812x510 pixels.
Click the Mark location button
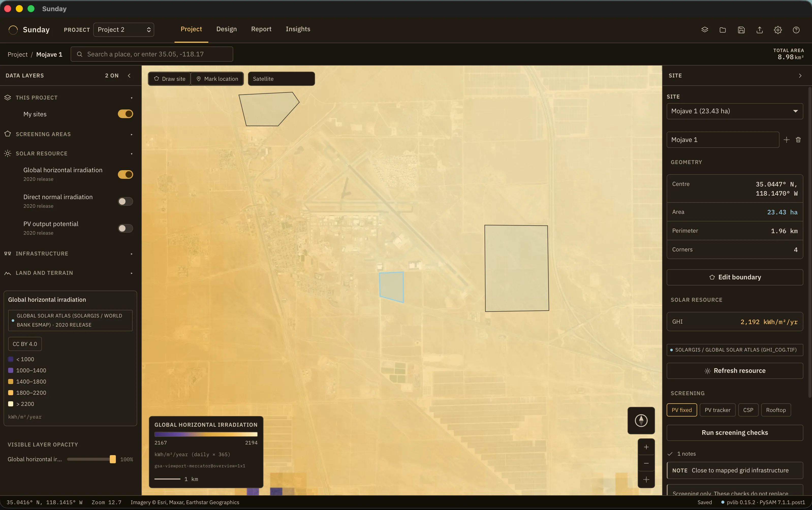pos(217,78)
